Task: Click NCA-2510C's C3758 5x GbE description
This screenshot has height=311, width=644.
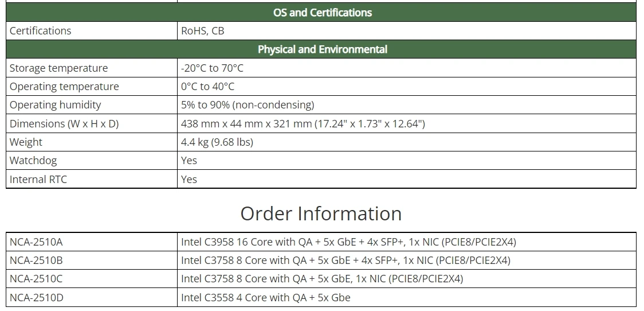Action: (322, 279)
